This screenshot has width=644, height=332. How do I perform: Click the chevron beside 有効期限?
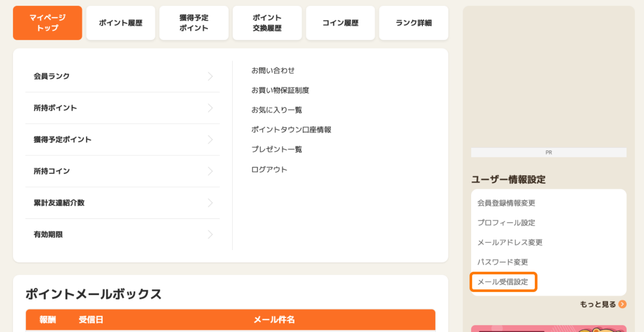[x=210, y=235]
